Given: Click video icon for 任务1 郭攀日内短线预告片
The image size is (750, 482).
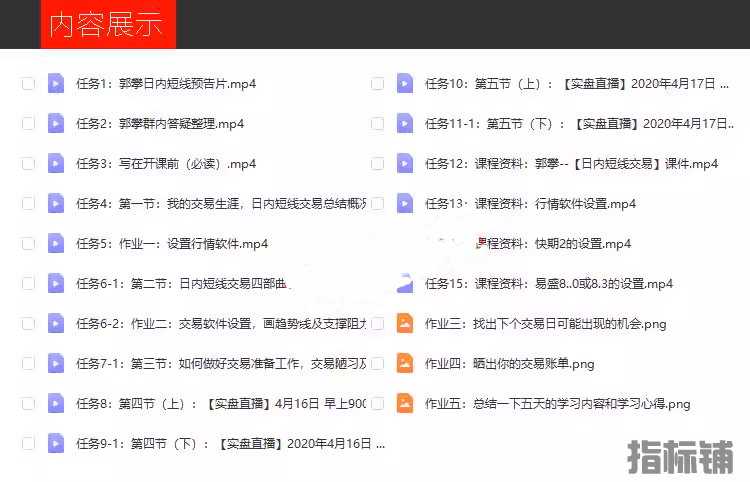Looking at the screenshot, I should tap(56, 84).
